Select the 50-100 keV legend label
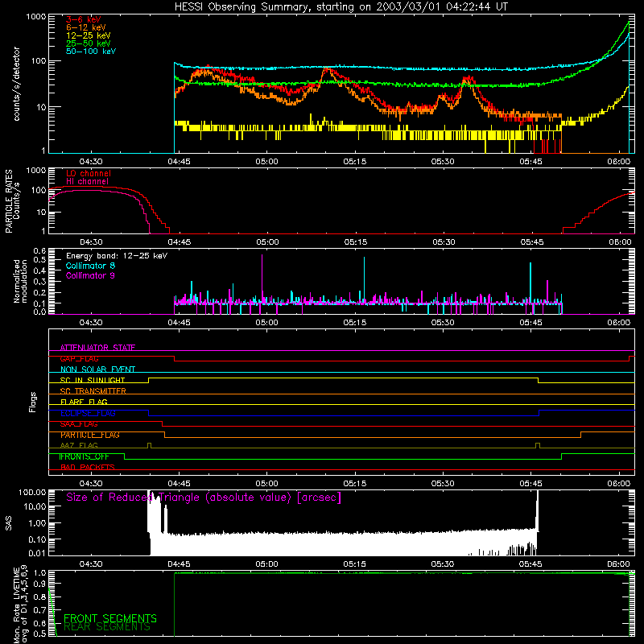 [x=91, y=52]
